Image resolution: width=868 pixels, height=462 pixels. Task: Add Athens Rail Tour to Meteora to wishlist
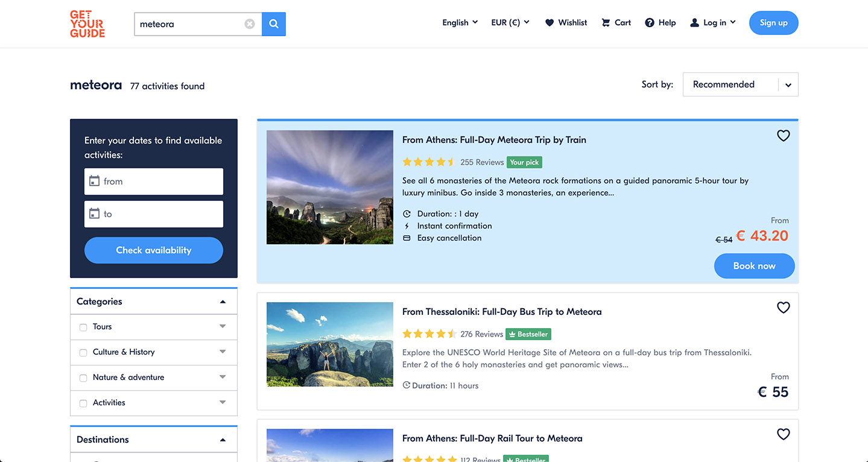point(783,434)
